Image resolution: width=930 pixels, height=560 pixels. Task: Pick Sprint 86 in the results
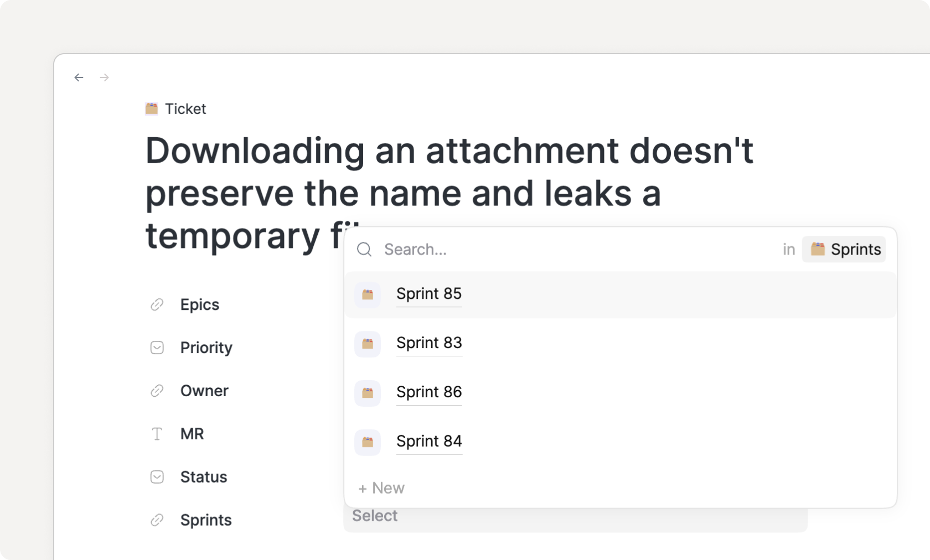tap(429, 392)
